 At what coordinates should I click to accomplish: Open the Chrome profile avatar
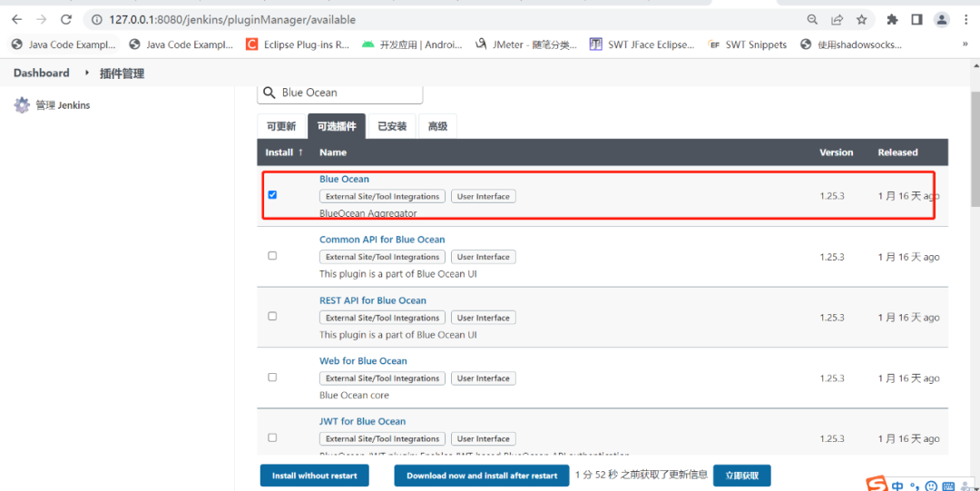(942, 20)
